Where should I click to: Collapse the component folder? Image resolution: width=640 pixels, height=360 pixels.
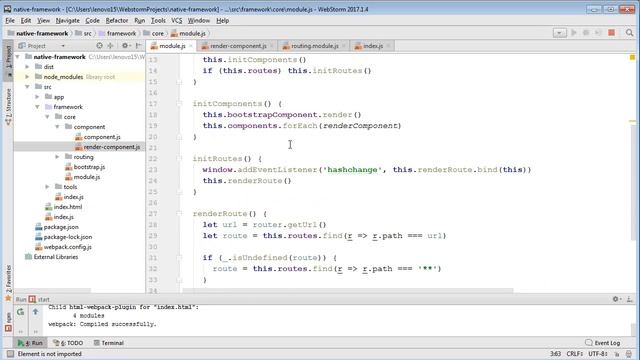57,127
